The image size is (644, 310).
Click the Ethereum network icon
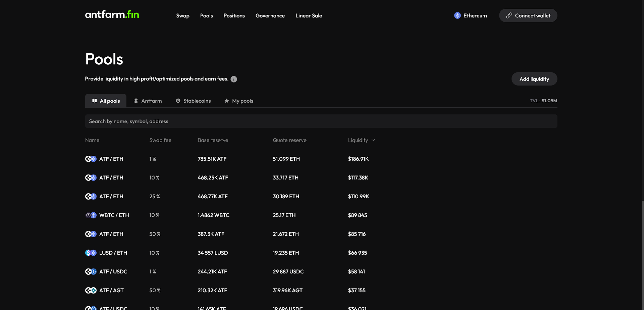pos(457,15)
